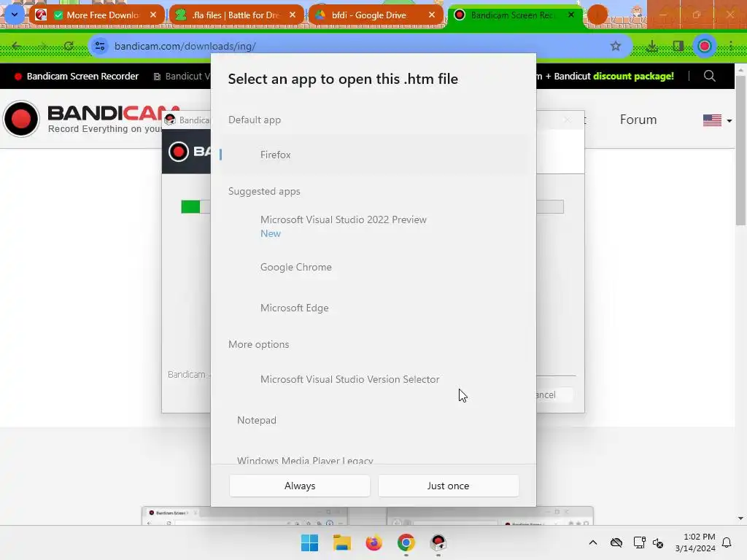The height and width of the screenshot is (560, 747).
Task: Choose Windows Media Player Legacy entry
Action: click(x=374, y=458)
